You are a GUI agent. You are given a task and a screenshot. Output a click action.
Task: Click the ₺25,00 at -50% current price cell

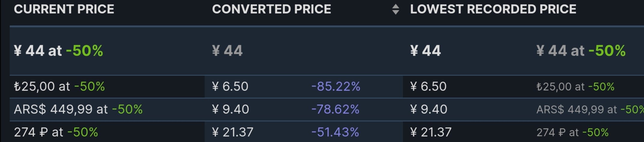point(59,87)
